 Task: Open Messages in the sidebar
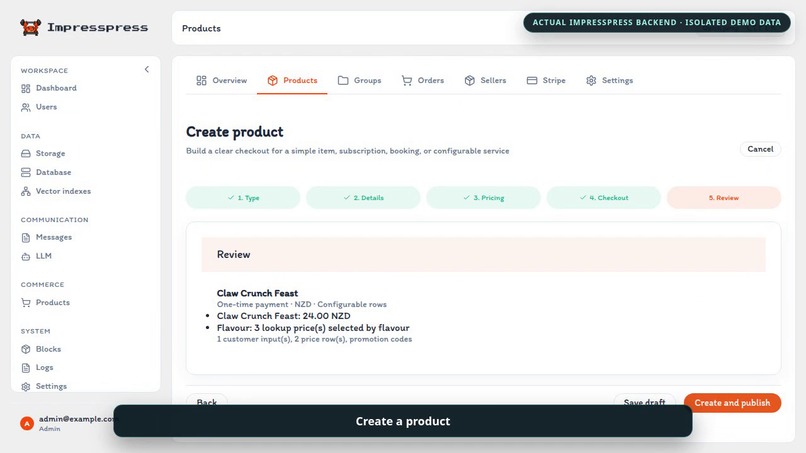53,237
